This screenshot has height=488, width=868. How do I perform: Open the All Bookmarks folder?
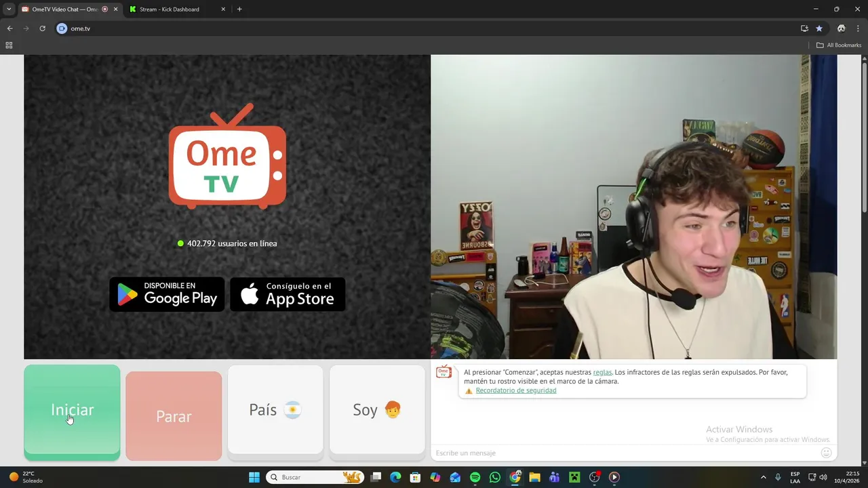coord(839,45)
